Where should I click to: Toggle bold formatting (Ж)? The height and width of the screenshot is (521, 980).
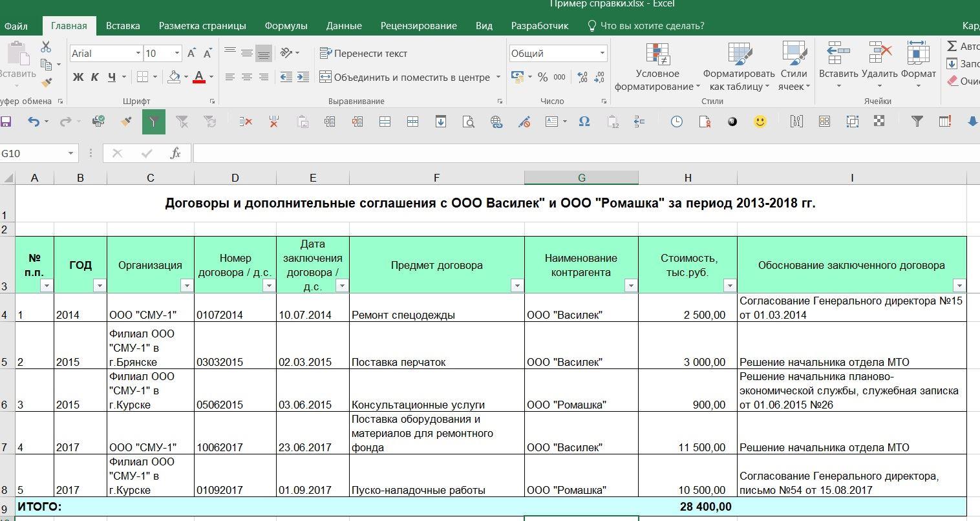point(78,77)
